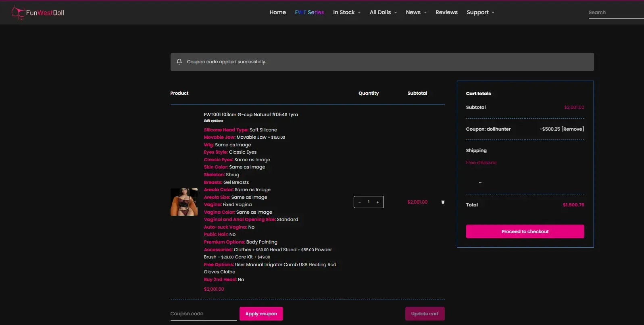Click the Buy 2nd Head: No line
Viewport: 644px width, 325px height.
point(224,279)
